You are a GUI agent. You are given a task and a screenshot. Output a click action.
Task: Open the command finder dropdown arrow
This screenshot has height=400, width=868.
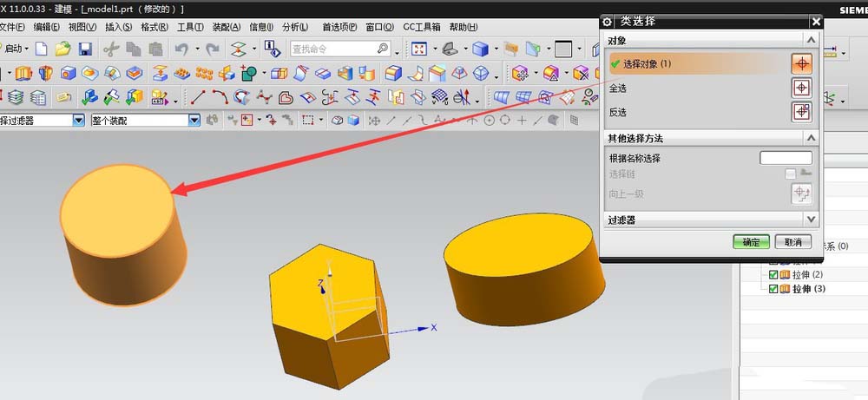[397, 53]
